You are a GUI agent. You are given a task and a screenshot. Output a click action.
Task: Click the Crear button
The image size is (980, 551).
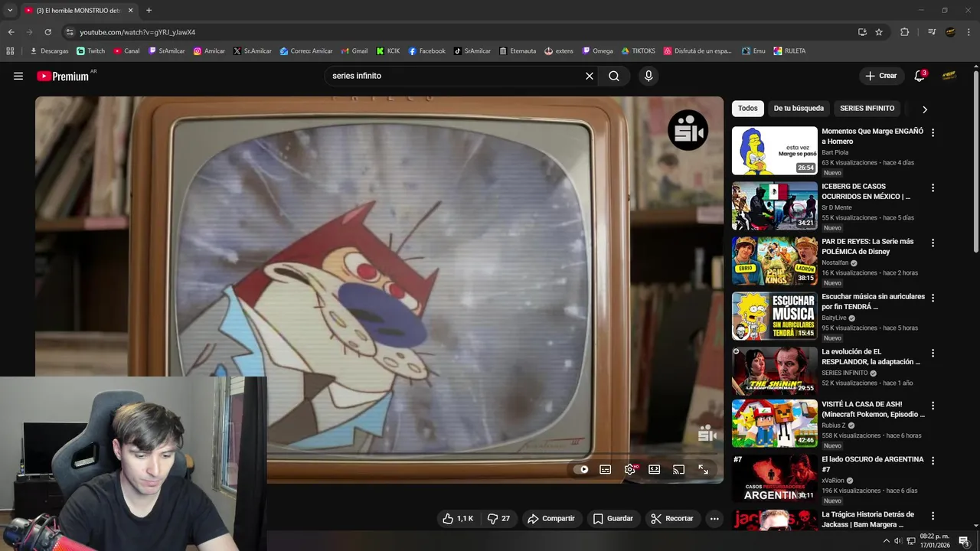(x=880, y=76)
